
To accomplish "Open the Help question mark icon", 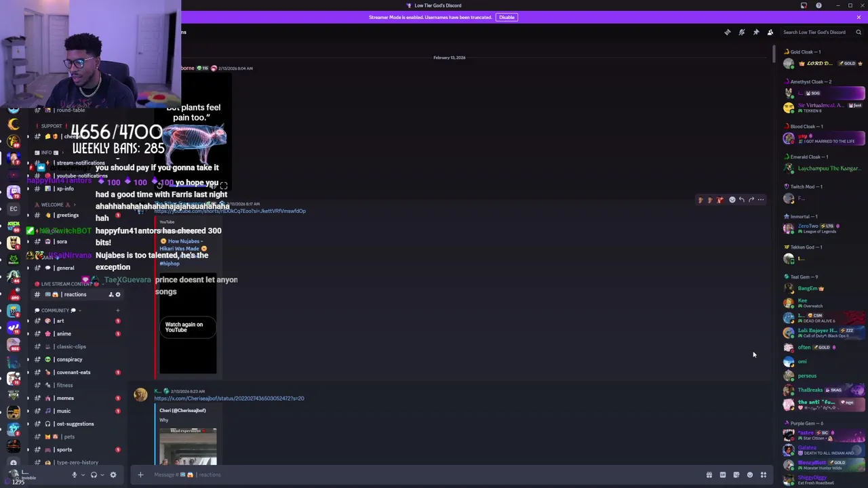I will (x=818, y=5).
